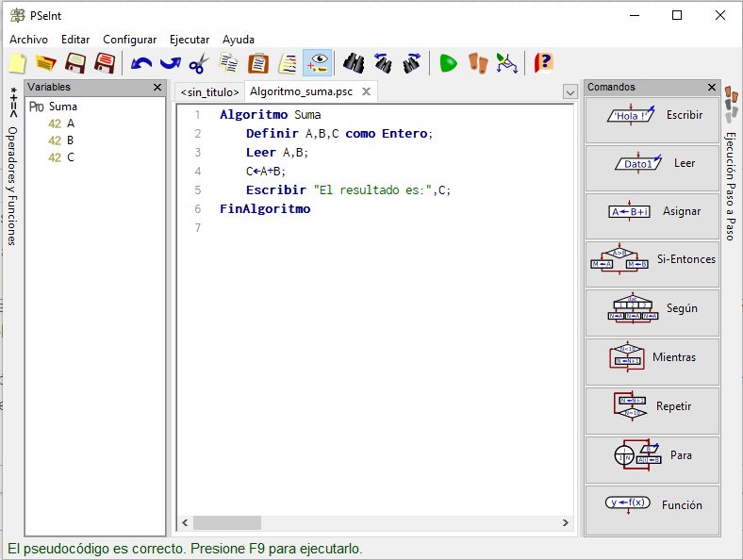Open a file using the folder icon
The width and height of the screenshot is (743, 560).
pos(46,63)
